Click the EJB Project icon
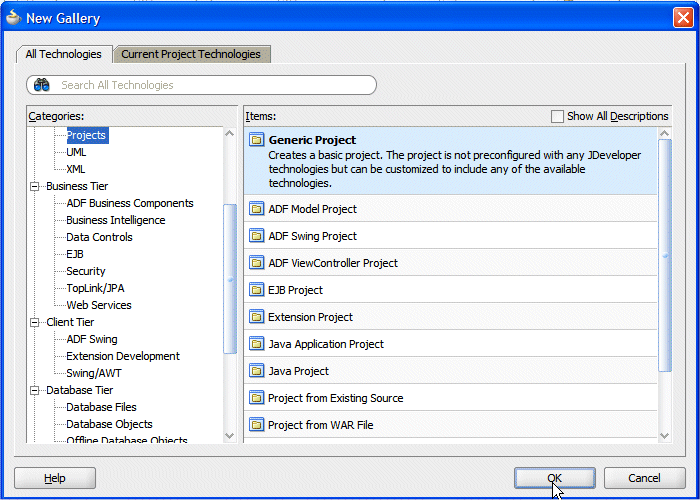The image size is (700, 500). pos(257,290)
